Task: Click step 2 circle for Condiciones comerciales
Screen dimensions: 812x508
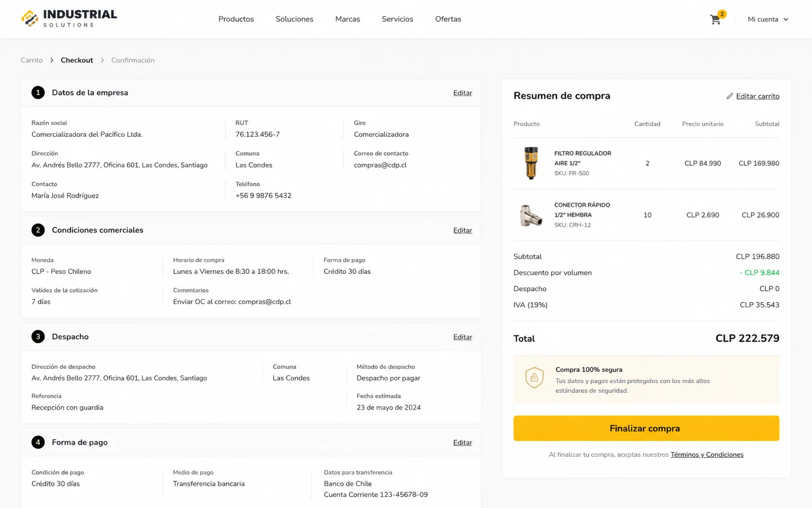Action: point(38,230)
